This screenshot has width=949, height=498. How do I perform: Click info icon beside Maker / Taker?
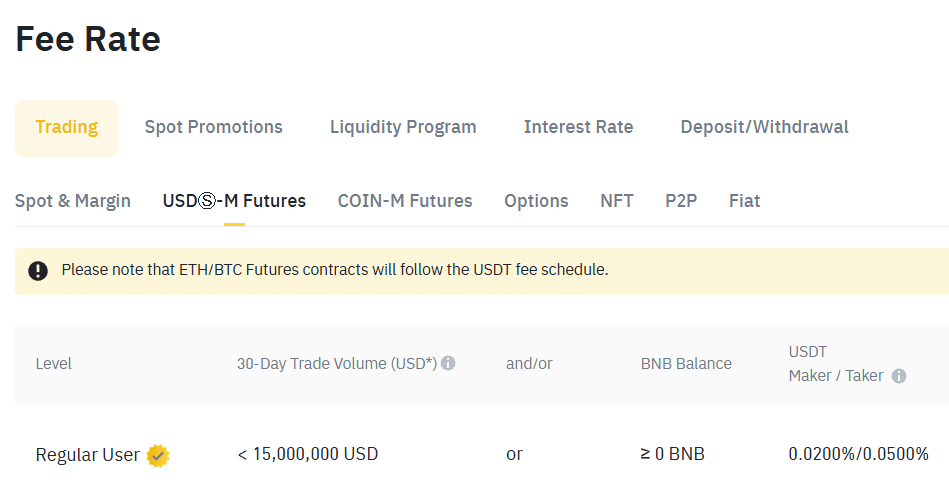899,376
